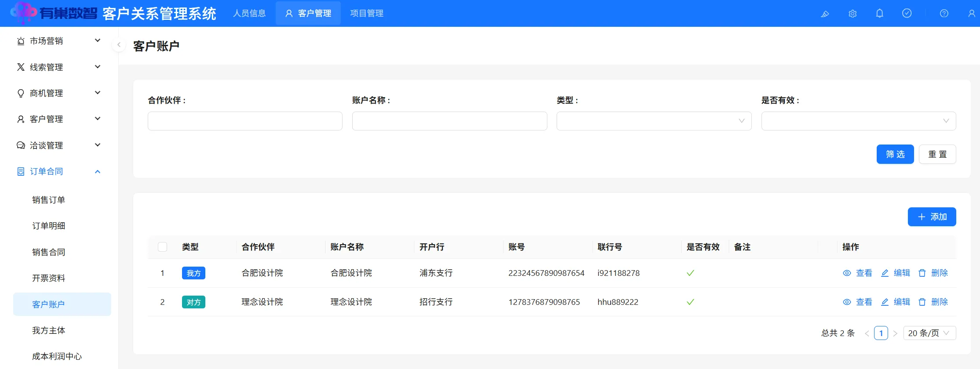Switch to 项目管理 top tab
The height and width of the screenshot is (369, 980).
(x=367, y=13)
